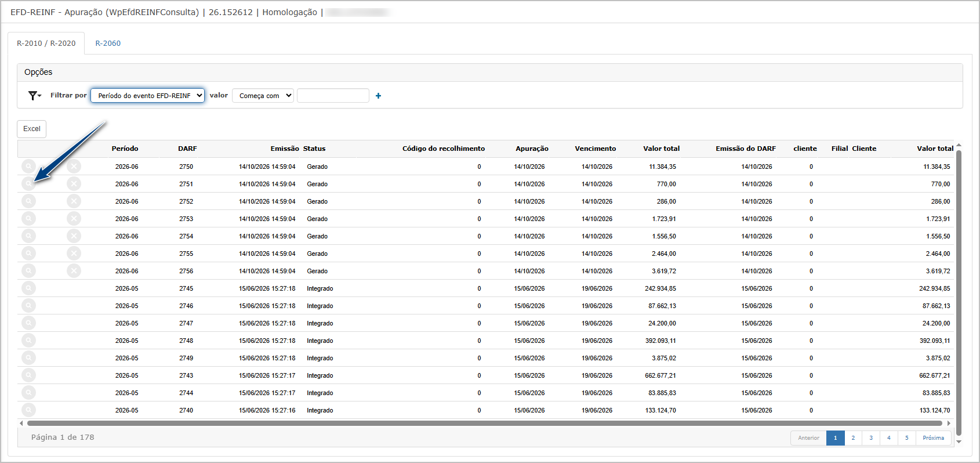Click the X icon on DARF 2752 row

pos(74,201)
